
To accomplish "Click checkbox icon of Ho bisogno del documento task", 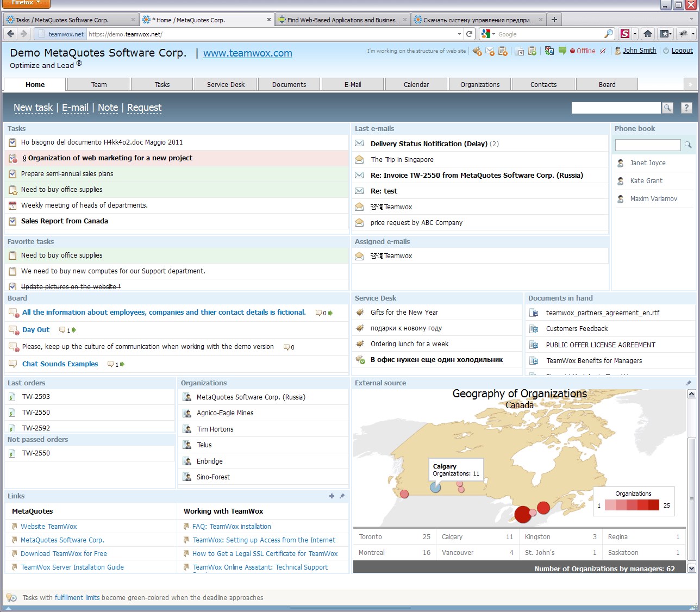I will click(x=12, y=142).
